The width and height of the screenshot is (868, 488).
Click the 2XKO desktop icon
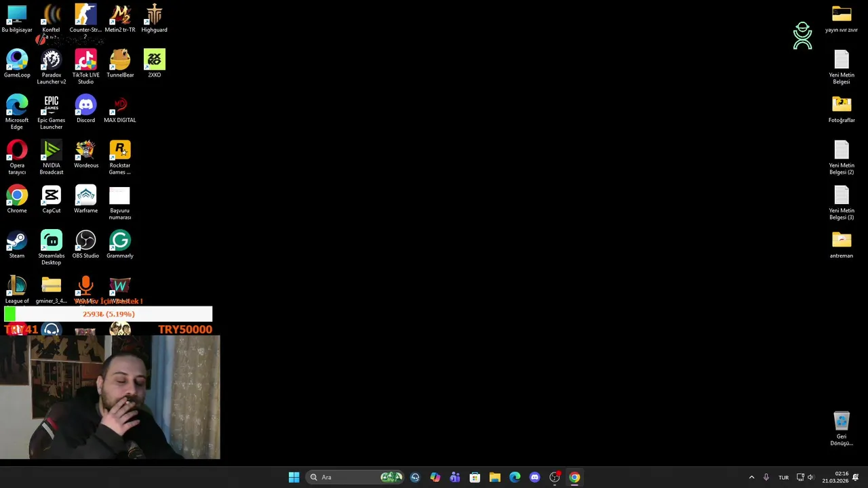click(x=154, y=64)
